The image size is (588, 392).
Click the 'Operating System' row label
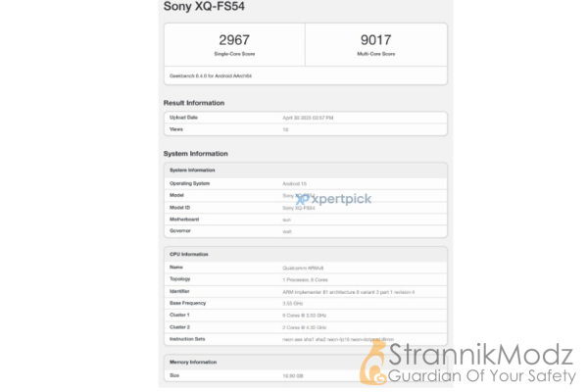(x=189, y=183)
